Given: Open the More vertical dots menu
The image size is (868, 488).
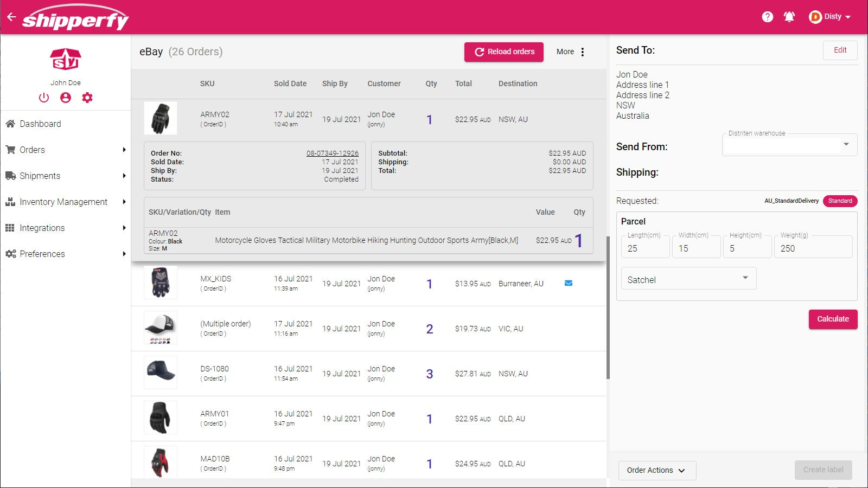Looking at the screenshot, I should pos(583,52).
